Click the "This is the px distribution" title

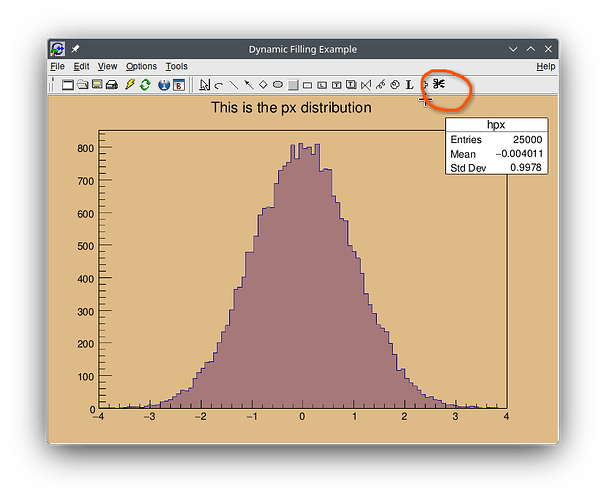291,107
